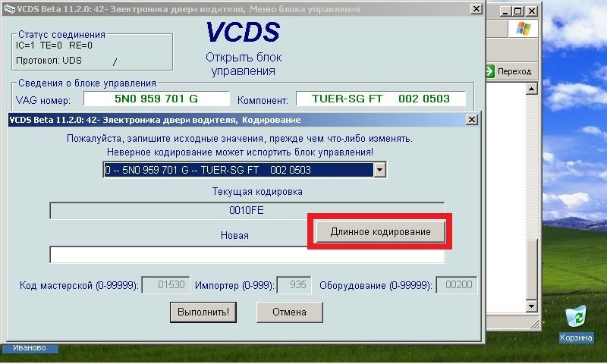Screen dimensions: 607x364
Task: Click the green Переход arrow icon in browser window
Action: pos(489,71)
